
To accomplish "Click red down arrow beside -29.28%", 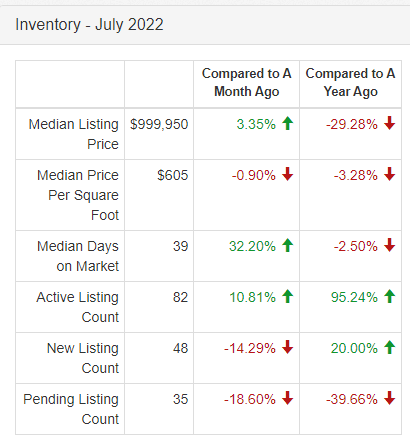I will pyautogui.click(x=389, y=123).
